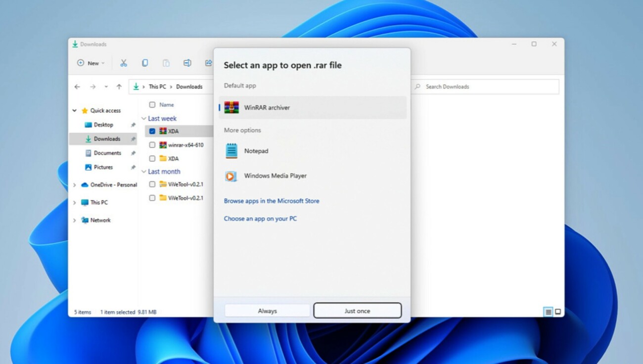643x364 pixels.
Task: Open recent locations chevron beside navigation arrows
Action: click(x=106, y=87)
